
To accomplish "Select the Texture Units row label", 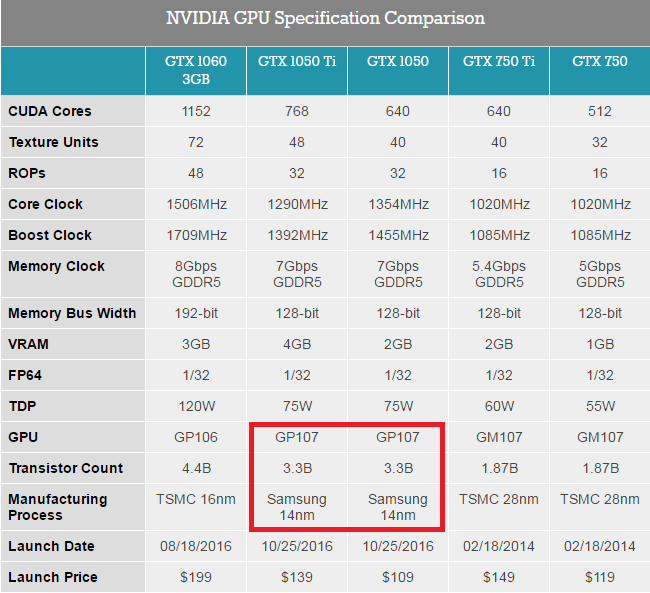I will point(53,142).
